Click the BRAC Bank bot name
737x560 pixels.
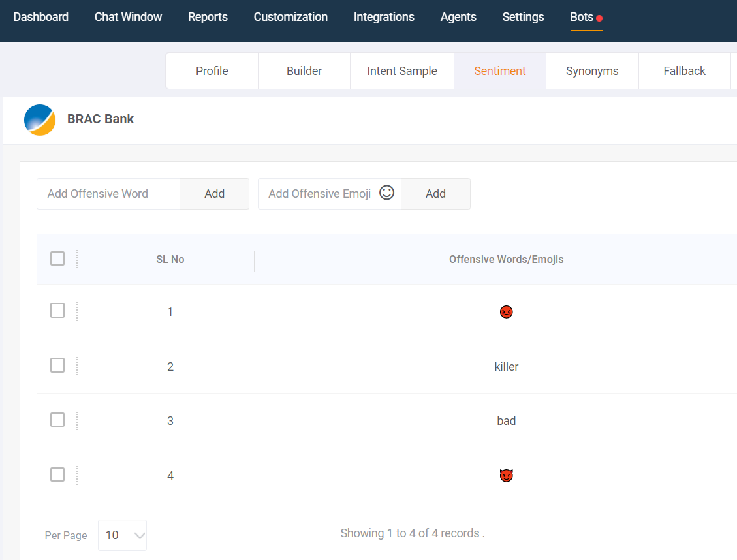[101, 119]
